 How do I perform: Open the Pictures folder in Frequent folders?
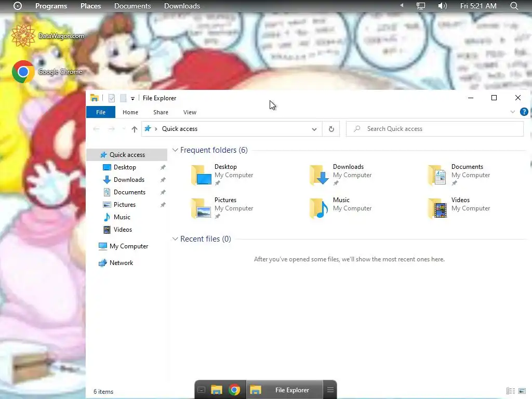(x=222, y=208)
